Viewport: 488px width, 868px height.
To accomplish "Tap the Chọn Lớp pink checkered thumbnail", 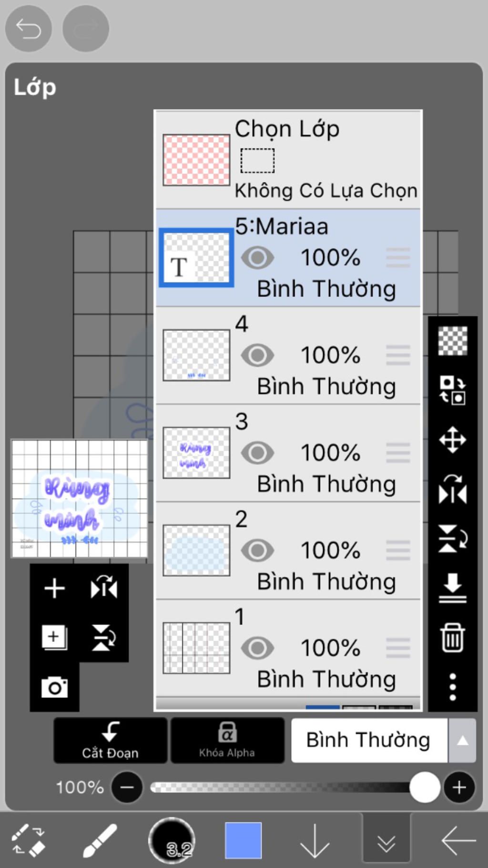I will click(196, 160).
